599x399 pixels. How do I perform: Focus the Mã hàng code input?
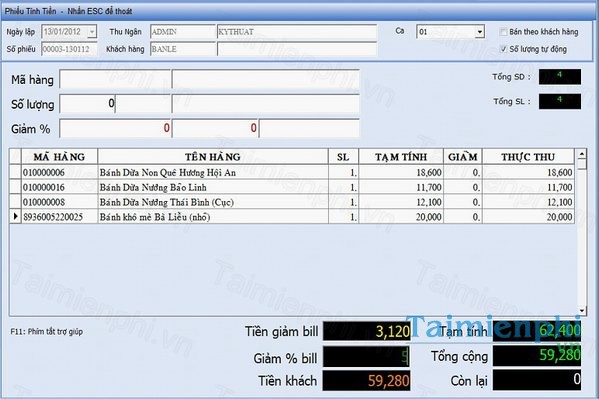[x=115, y=79]
